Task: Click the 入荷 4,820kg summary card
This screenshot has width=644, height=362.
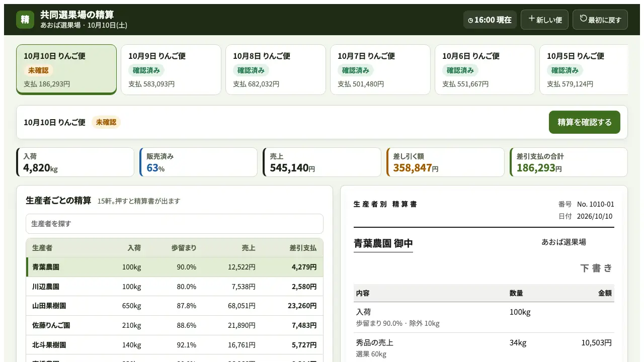Action: point(75,162)
